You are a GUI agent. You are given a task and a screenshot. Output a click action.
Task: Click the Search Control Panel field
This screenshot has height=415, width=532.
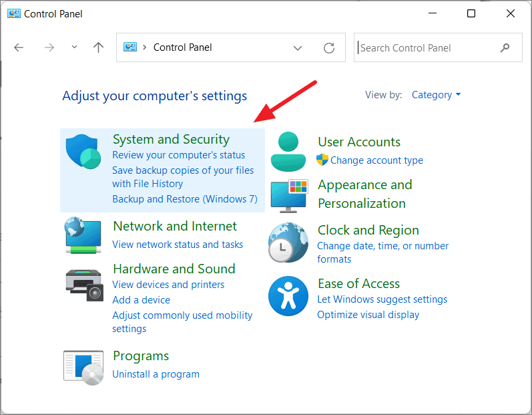pyautogui.click(x=438, y=47)
